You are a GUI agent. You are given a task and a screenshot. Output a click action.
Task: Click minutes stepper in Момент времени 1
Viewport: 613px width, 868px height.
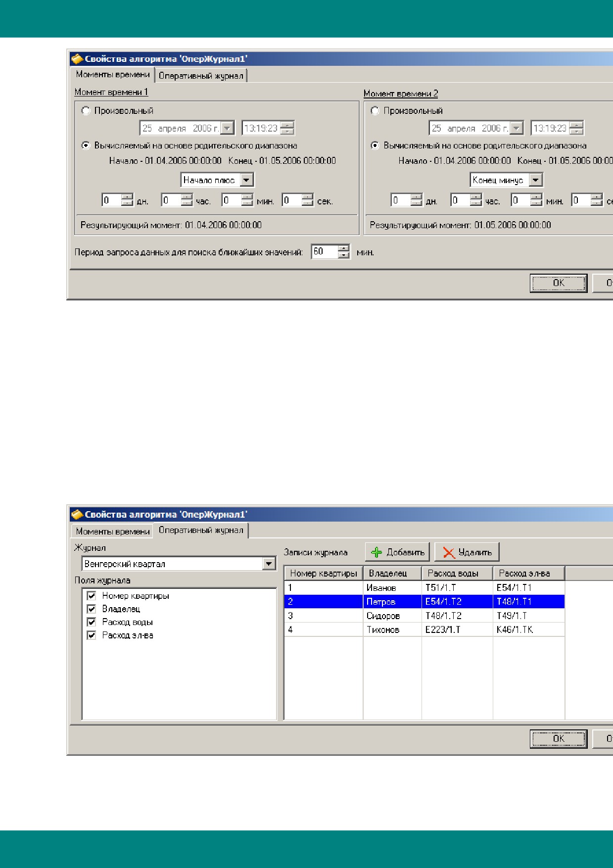point(247,200)
